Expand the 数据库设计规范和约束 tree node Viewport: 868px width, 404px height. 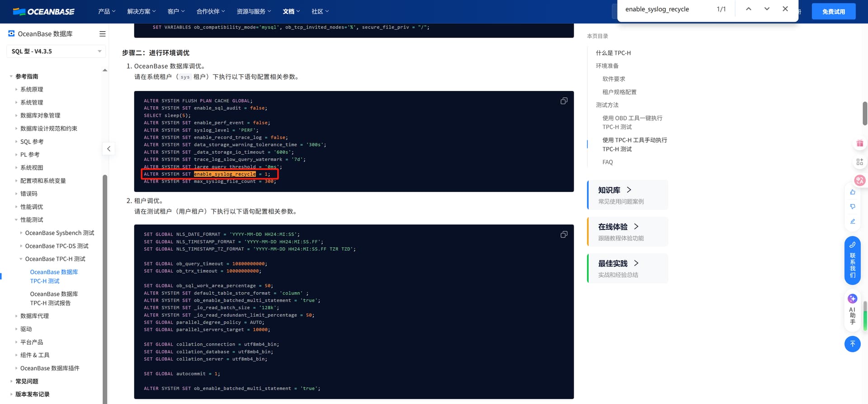pyautogui.click(x=16, y=128)
